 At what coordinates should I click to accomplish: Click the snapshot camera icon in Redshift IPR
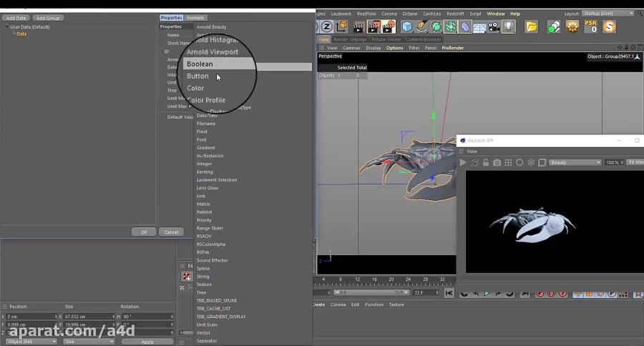497,163
